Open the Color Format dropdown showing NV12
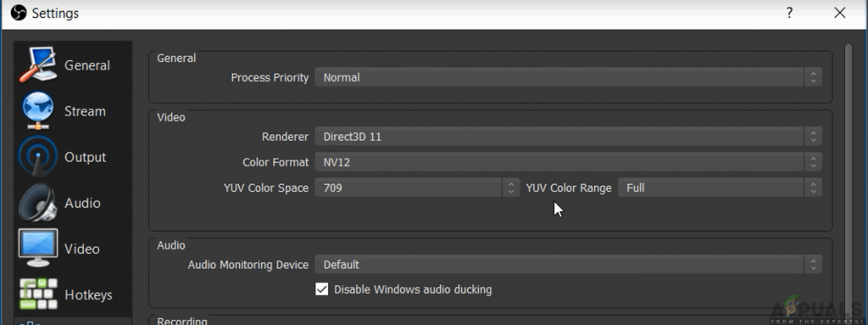 pyautogui.click(x=569, y=162)
